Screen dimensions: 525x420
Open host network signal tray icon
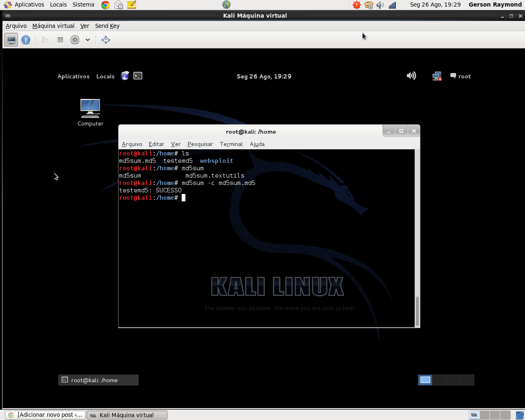coord(393,5)
